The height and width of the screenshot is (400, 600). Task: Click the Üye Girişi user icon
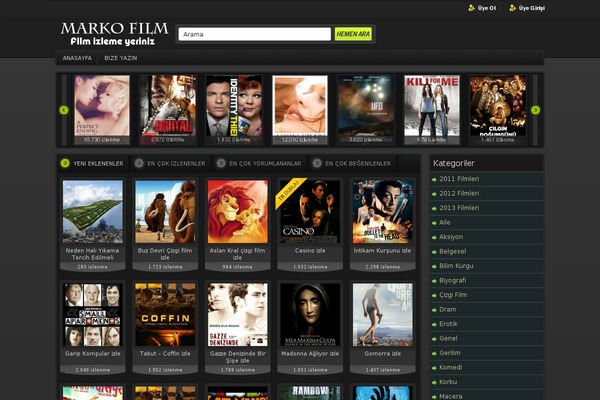click(x=513, y=8)
